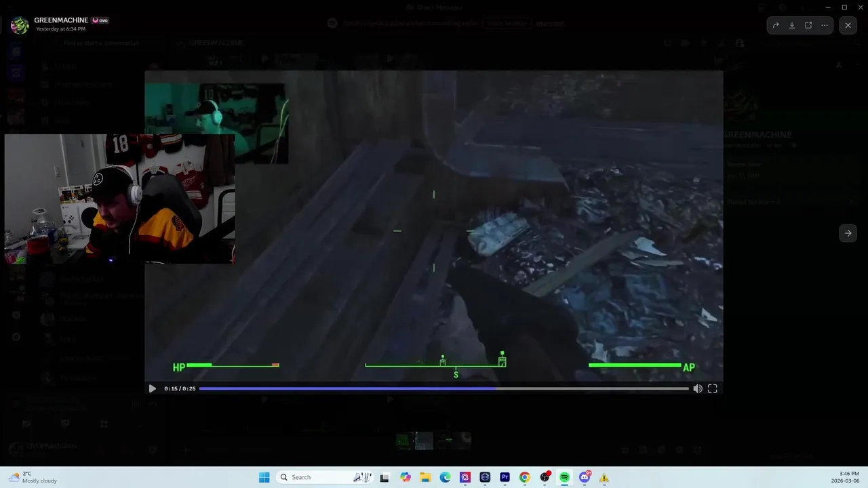Seek on the video progress bar
Viewport: 868px width, 488px height.
(x=443, y=388)
